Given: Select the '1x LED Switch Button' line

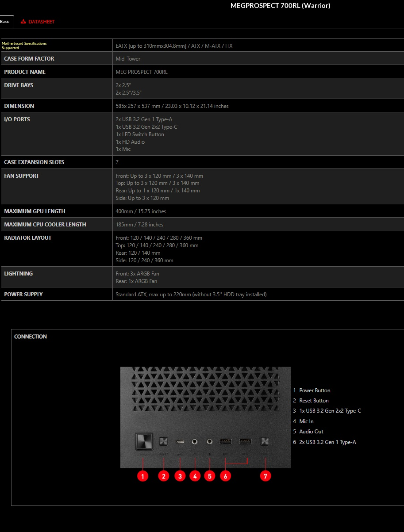Looking at the screenshot, I should coord(140,134).
